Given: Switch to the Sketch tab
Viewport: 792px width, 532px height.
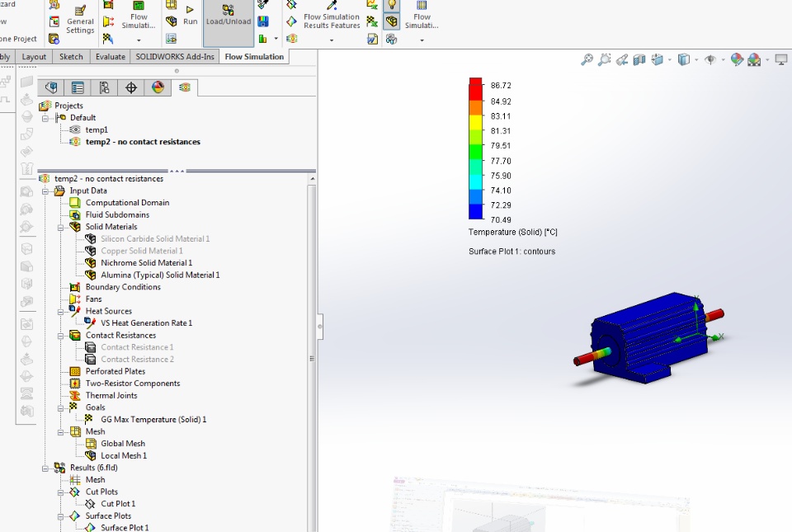Looking at the screenshot, I should pyautogui.click(x=71, y=57).
